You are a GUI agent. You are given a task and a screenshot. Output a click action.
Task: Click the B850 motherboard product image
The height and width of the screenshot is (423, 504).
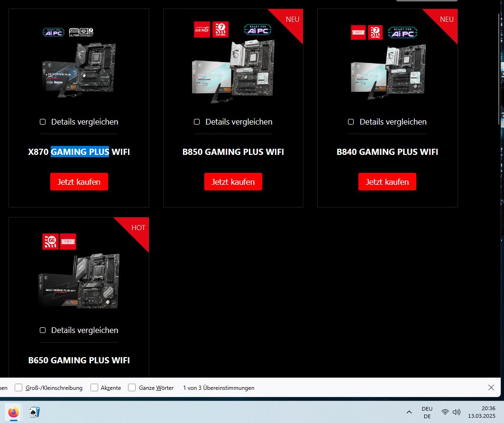coord(233,72)
